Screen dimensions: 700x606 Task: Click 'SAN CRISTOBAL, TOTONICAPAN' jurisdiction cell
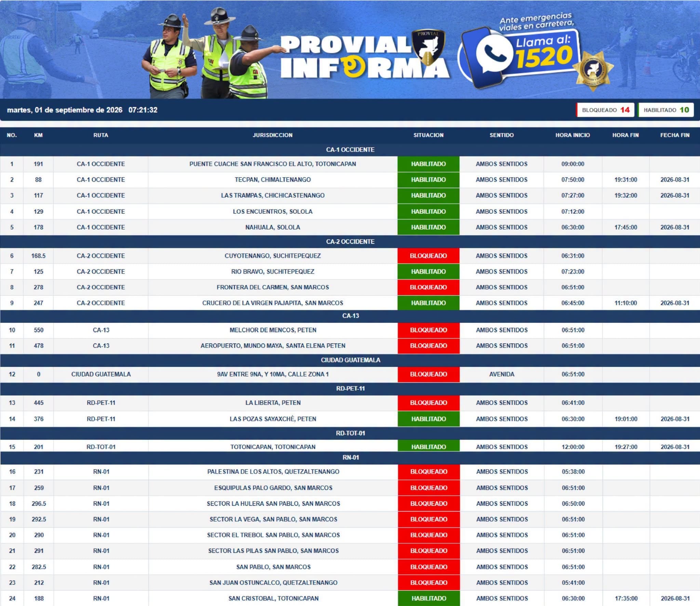273,598
